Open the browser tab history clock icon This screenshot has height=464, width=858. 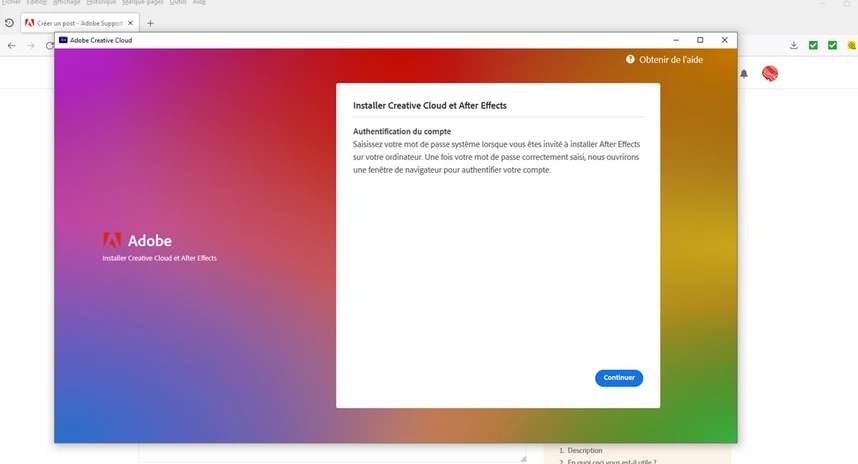pyautogui.click(x=9, y=23)
